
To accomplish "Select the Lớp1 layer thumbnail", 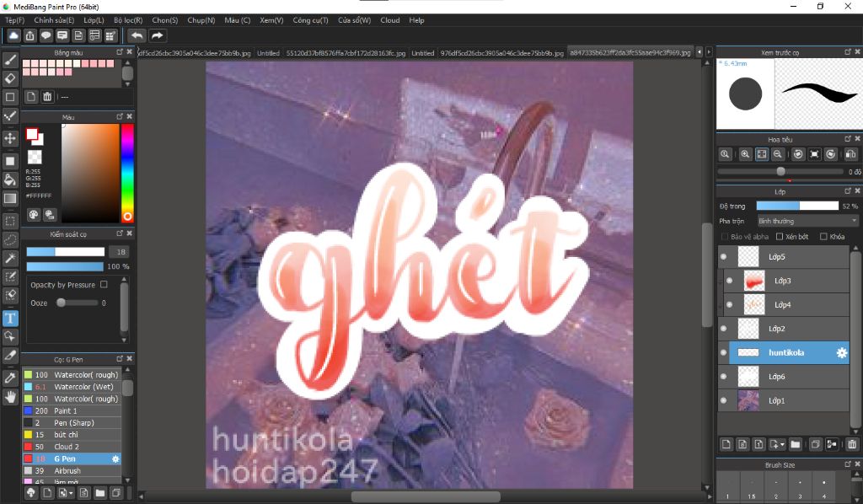I will coord(748,400).
